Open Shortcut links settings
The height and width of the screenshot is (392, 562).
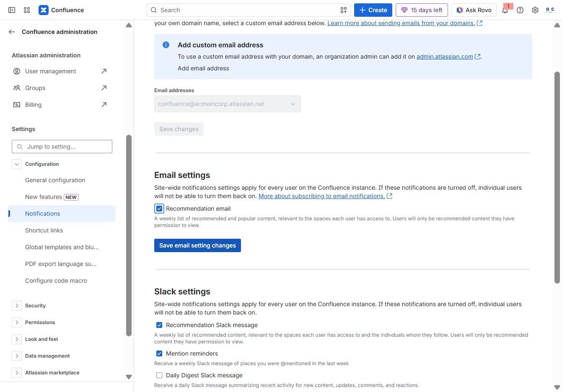point(62,230)
